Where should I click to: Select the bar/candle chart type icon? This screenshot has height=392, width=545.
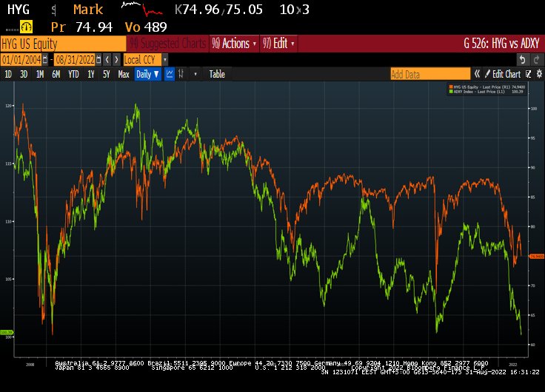tap(181, 74)
